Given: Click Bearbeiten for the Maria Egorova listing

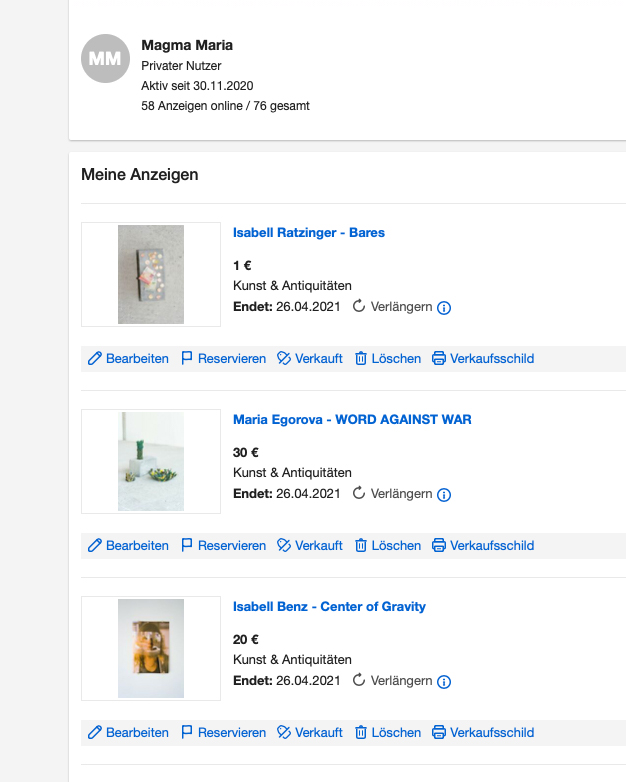Looking at the screenshot, I should [137, 545].
